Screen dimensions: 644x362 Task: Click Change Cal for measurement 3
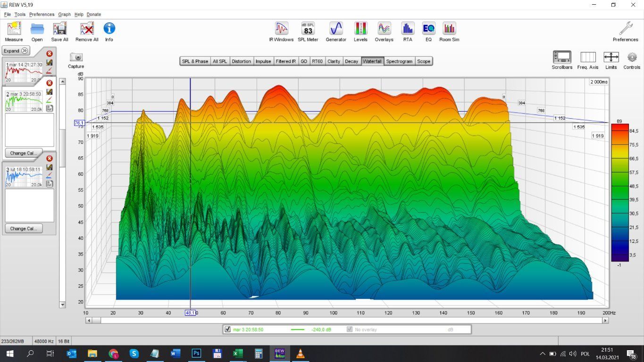[x=24, y=229]
